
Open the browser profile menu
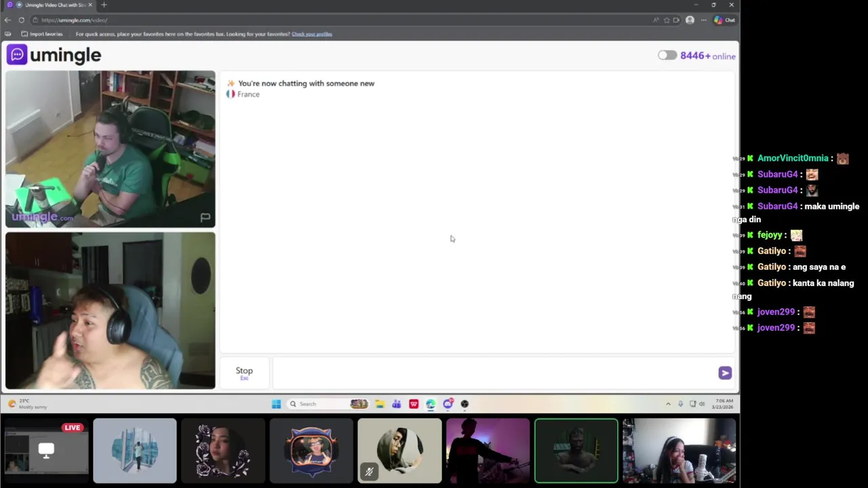[690, 20]
